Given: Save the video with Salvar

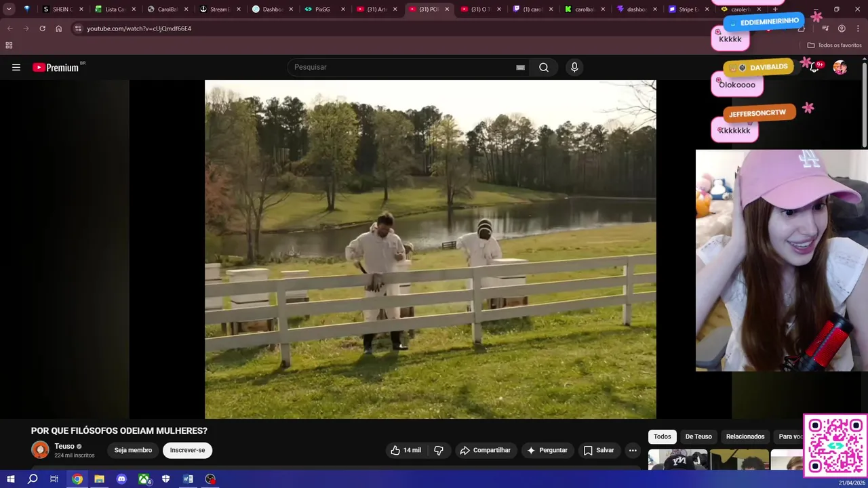Looking at the screenshot, I should tap(599, 450).
